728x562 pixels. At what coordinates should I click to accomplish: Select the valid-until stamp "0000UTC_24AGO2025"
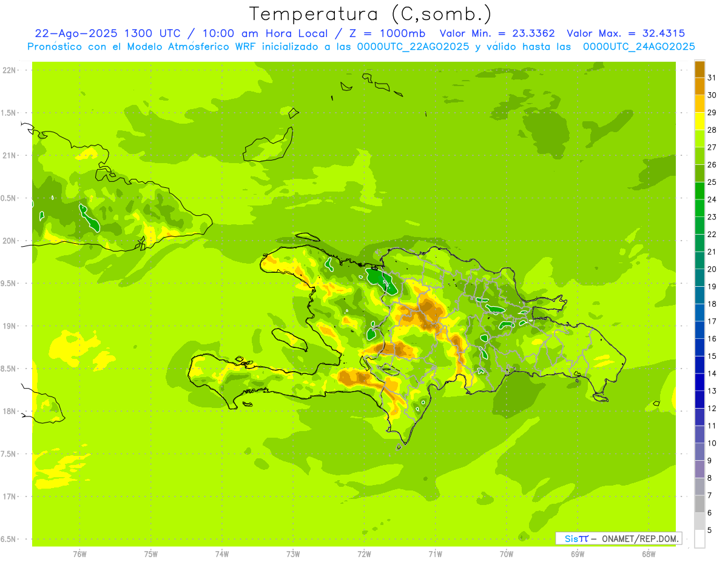639,47
